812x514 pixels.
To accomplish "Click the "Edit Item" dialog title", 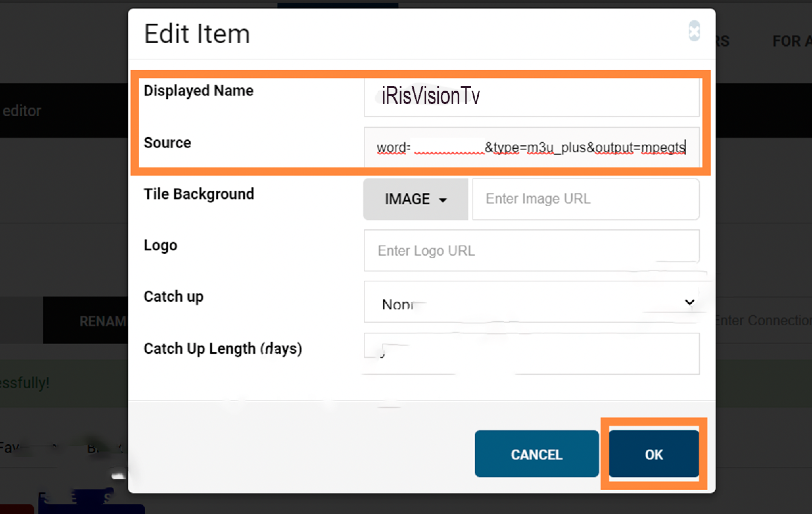I will point(197,34).
